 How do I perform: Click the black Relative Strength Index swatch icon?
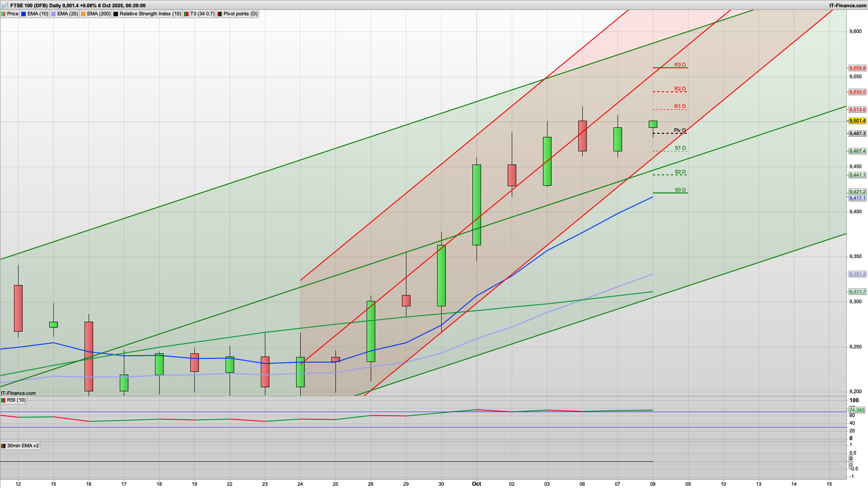[x=116, y=14]
